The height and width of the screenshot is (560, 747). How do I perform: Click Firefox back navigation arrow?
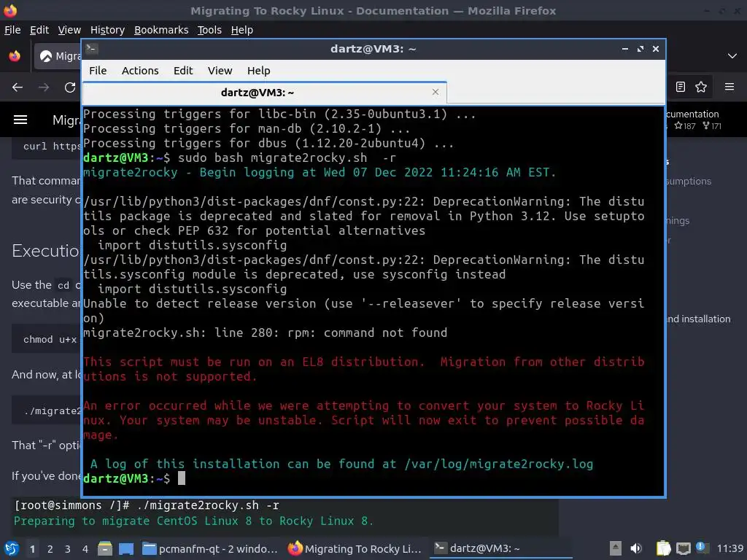coord(18,87)
